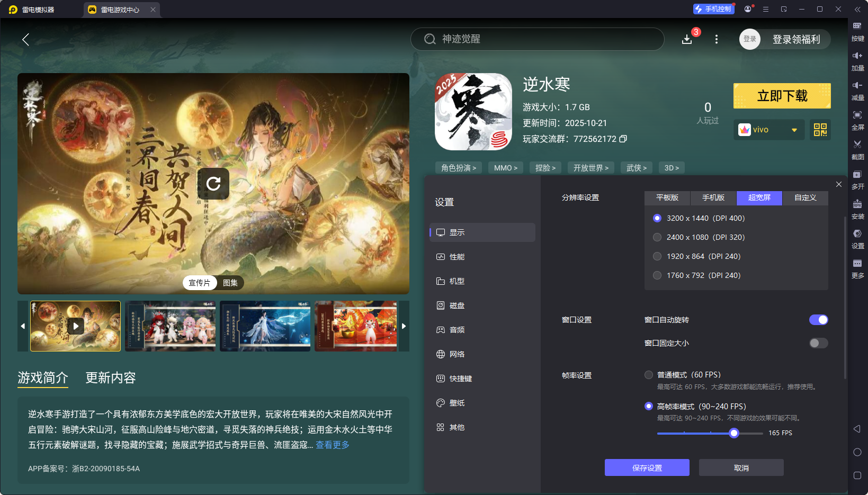The height and width of the screenshot is (495, 868).
Task: Open the user account icon in title bar
Action: click(748, 9)
